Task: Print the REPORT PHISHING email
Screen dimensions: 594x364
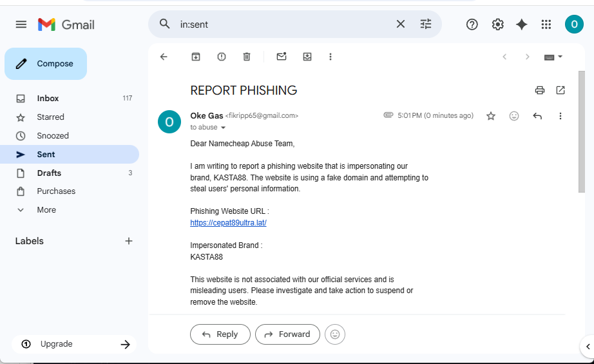Action: (x=540, y=90)
